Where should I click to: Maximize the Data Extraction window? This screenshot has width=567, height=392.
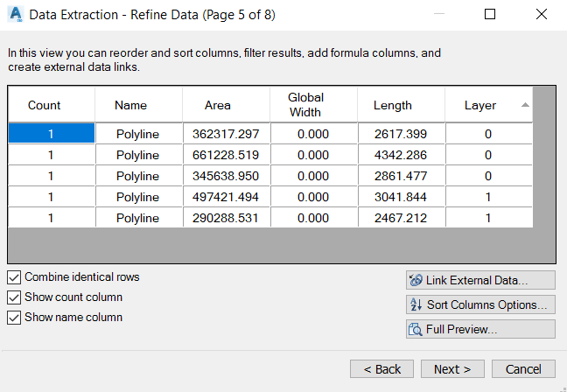point(490,14)
